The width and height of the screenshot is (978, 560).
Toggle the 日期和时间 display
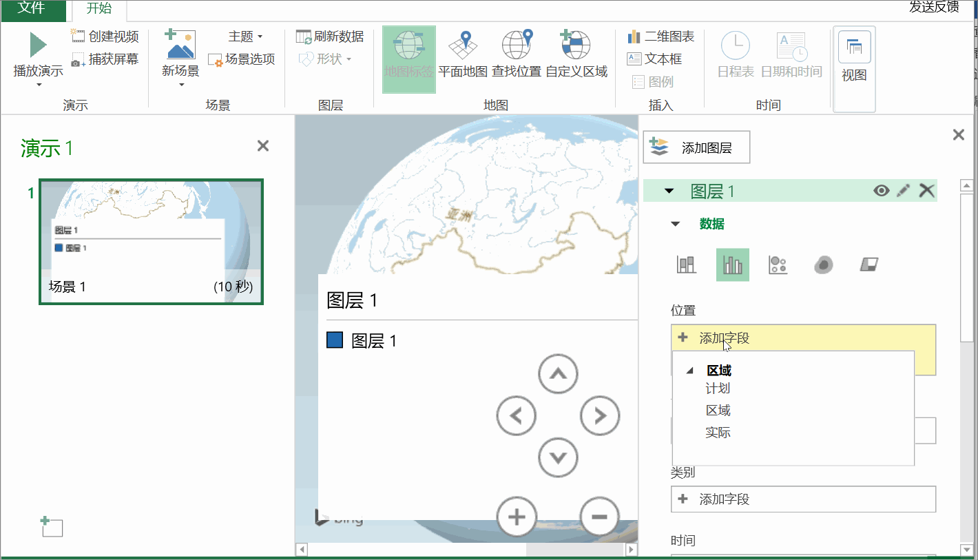point(791,55)
